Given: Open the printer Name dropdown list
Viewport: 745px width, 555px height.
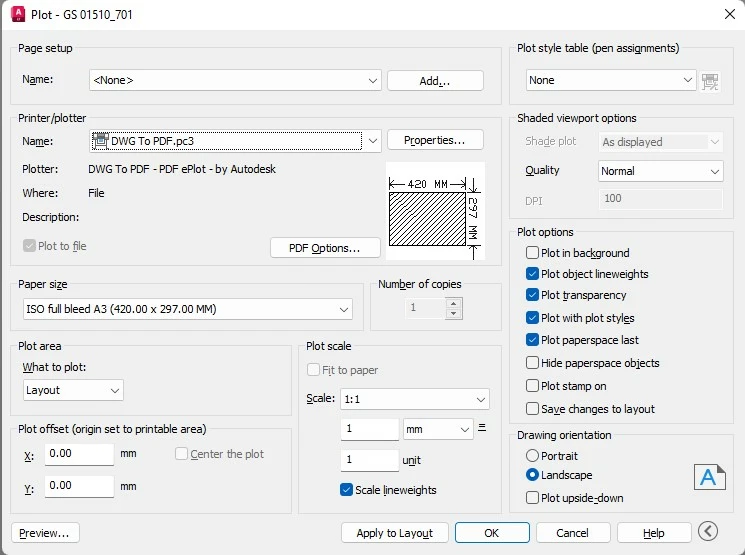Looking at the screenshot, I should (x=235, y=141).
